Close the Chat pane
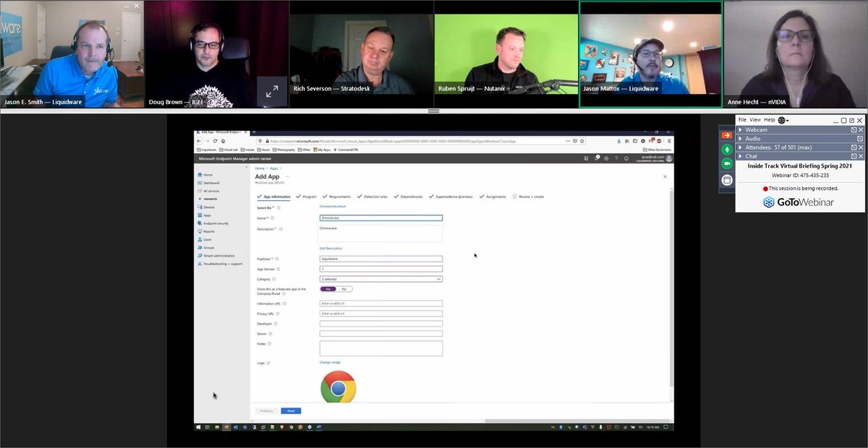This screenshot has height=448, width=868. coord(861,156)
